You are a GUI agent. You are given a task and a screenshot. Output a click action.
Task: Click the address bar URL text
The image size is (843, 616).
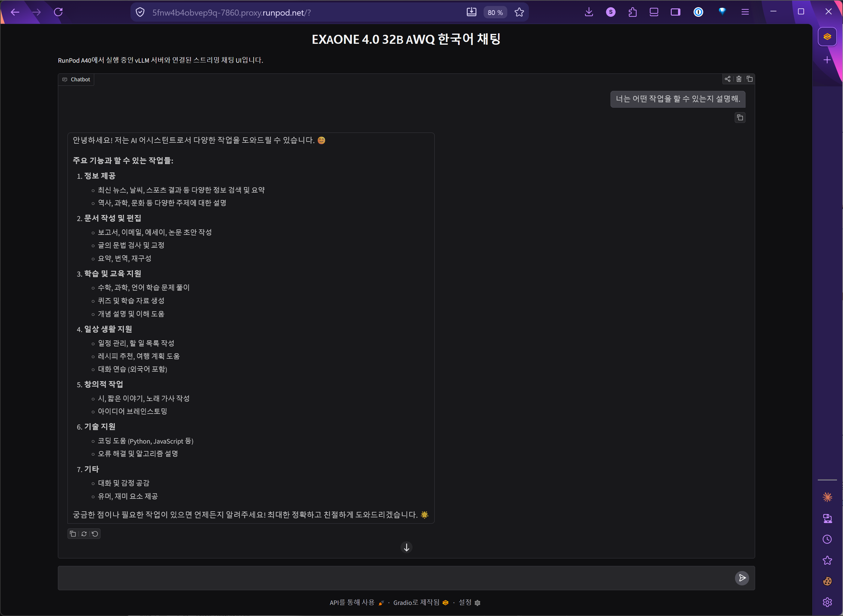click(x=231, y=13)
